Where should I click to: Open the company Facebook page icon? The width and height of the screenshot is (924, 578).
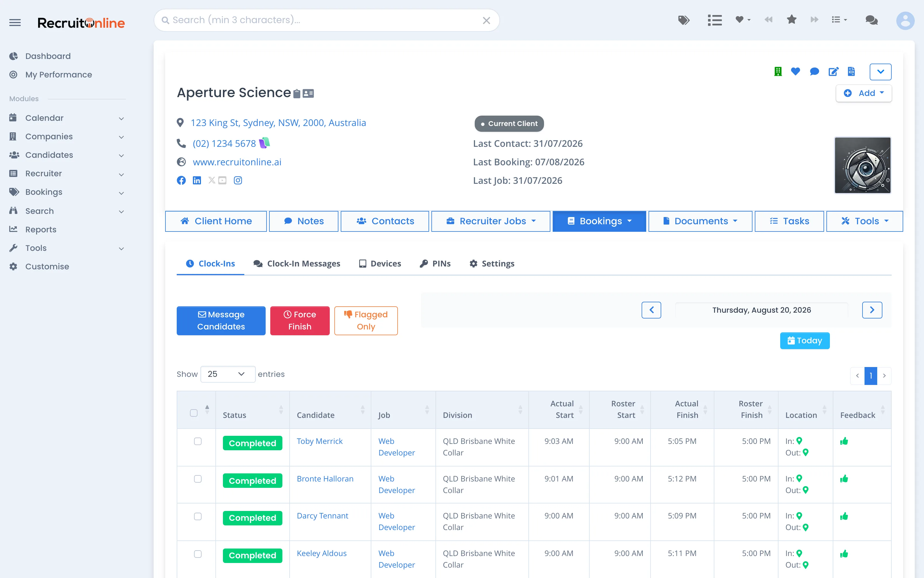181,180
